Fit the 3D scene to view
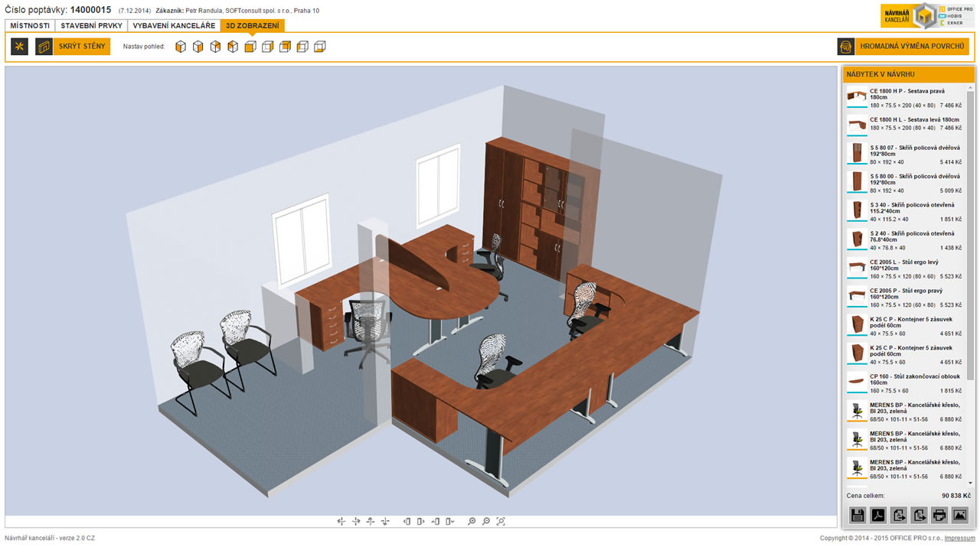This screenshot has height=547, width=980. (501, 522)
